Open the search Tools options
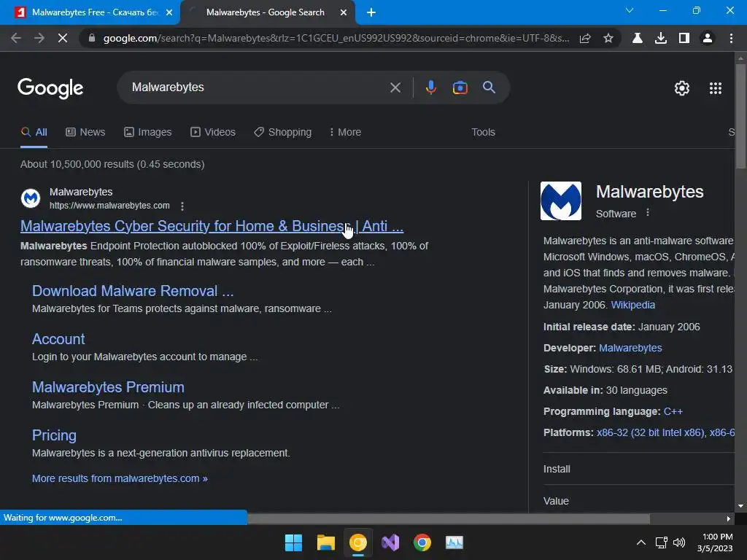The height and width of the screenshot is (560, 747). click(483, 132)
